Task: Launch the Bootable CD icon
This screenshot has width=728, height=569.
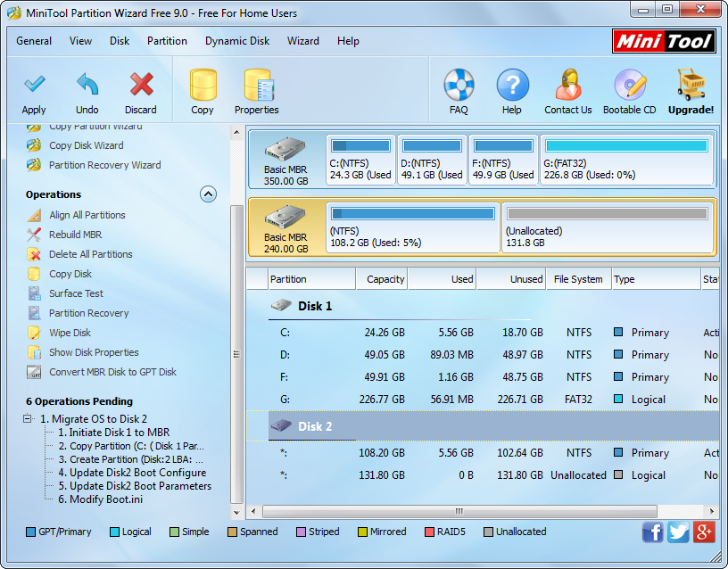Action: click(x=630, y=85)
